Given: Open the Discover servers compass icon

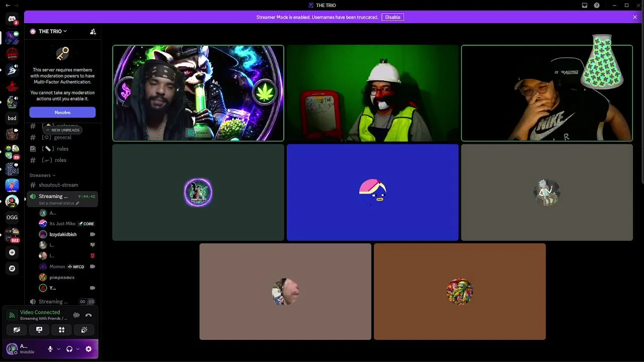Looking at the screenshot, I should 12,268.
